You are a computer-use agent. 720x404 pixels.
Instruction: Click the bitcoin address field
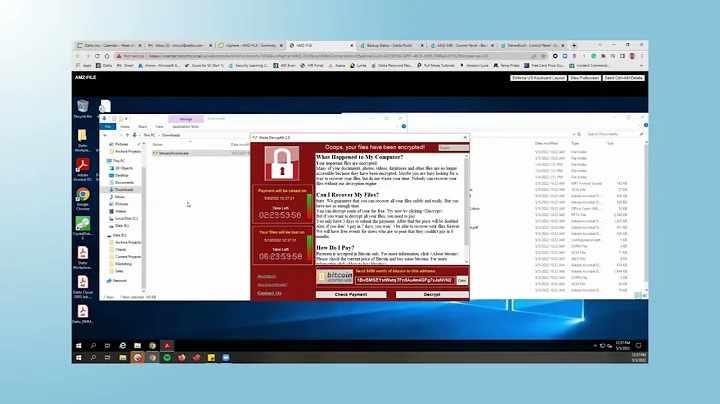tap(405, 280)
